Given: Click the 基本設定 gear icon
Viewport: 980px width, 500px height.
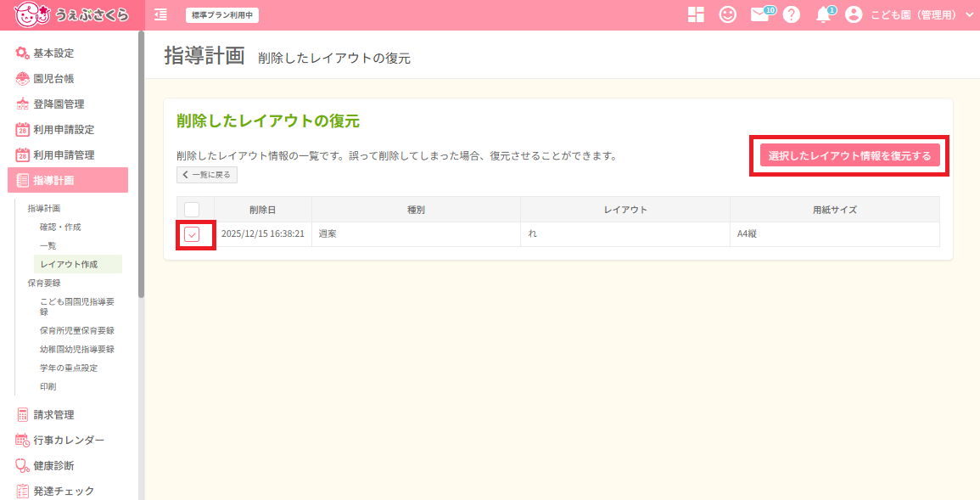Looking at the screenshot, I should coord(23,53).
